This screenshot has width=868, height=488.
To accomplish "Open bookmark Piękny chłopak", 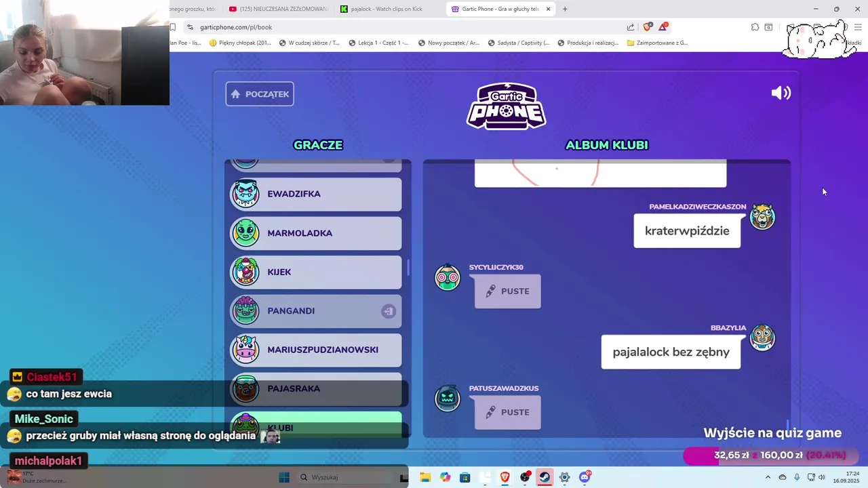I will coord(240,43).
